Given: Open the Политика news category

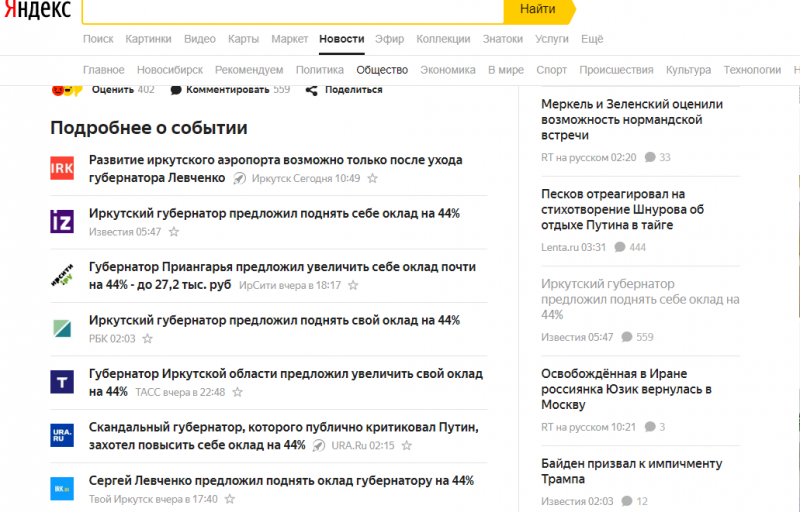Looking at the screenshot, I should coord(320,70).
